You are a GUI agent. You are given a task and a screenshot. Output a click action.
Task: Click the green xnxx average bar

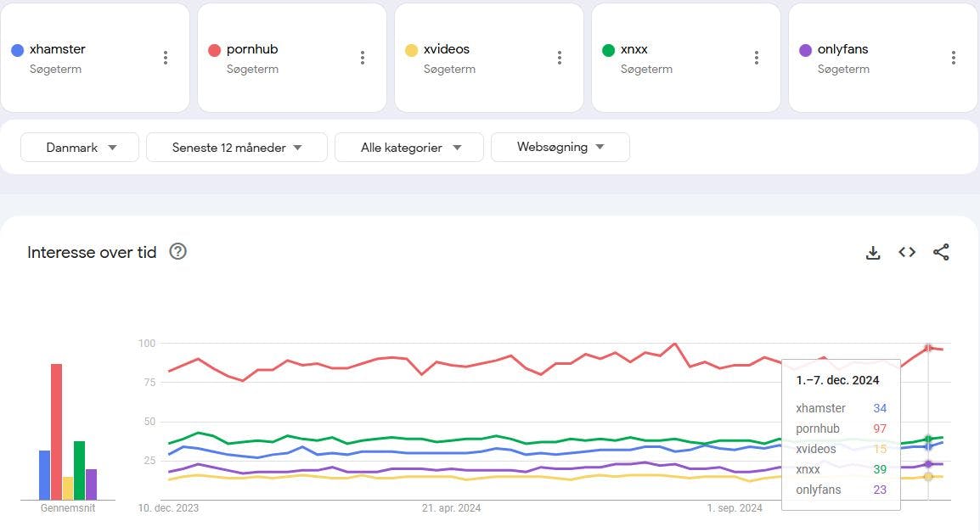79,470
